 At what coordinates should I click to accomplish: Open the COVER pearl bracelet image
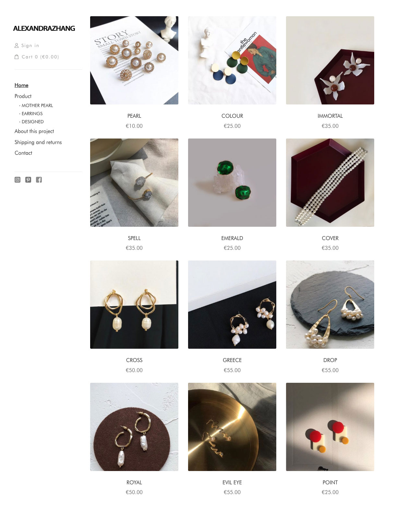point(330,183)
